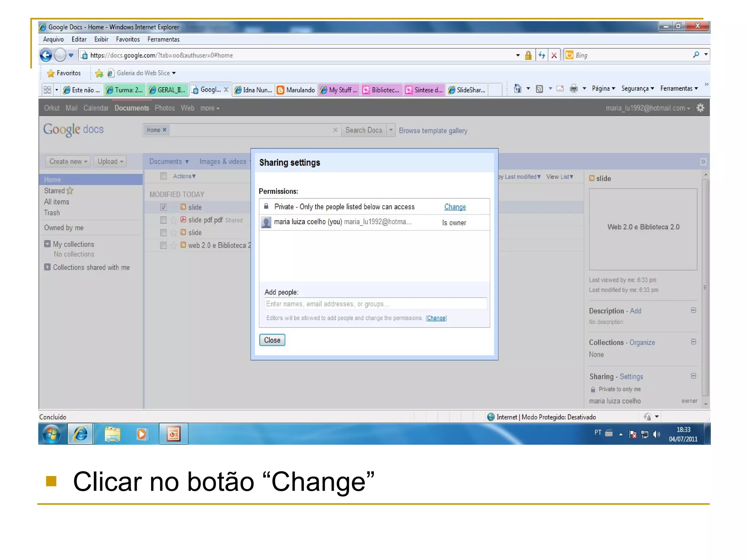Viewport: 747px width, 560px height.
Task: Star the 'slide pdf.pdf' document
Action: tap(174, 220)
